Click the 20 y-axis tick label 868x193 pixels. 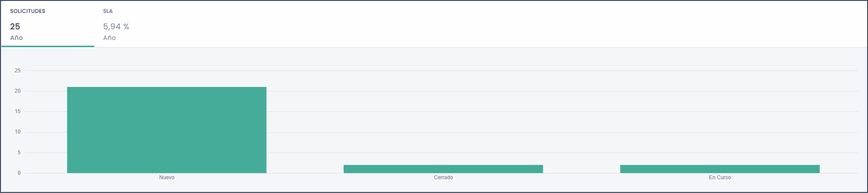(x=18, y=91)
